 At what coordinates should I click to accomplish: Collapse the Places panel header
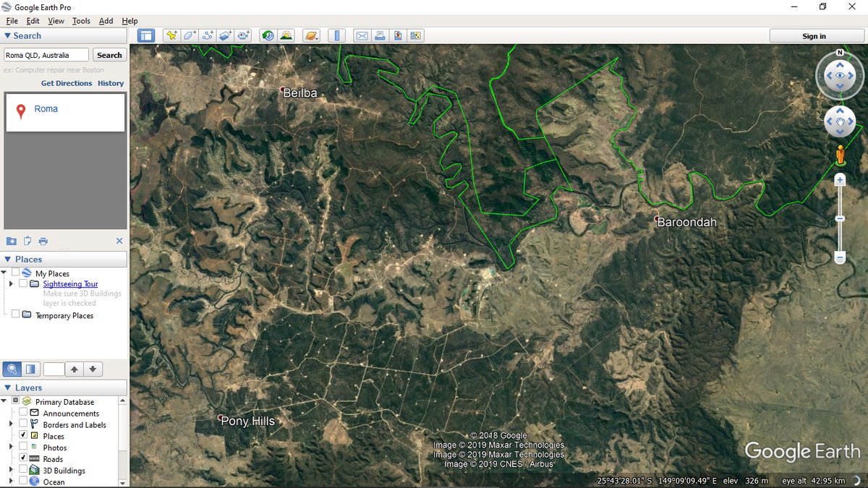pyautogui.click(x=64, y=259)
